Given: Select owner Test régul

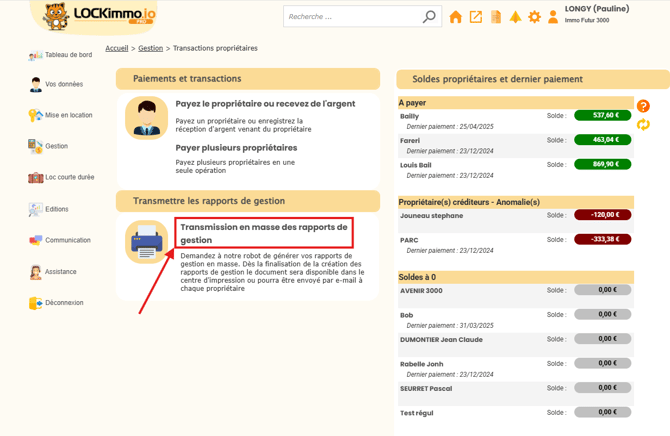Looking at the screenshot, I should click(417, 413).
